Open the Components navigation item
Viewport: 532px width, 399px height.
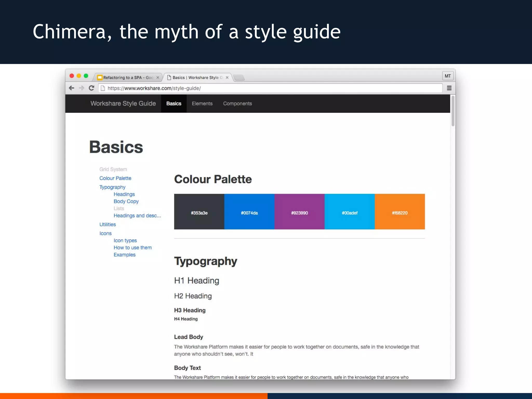pos(237,104)
